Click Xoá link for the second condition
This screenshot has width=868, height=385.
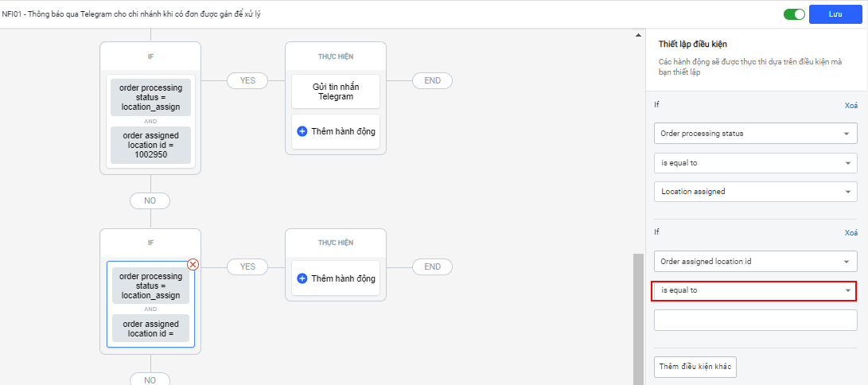(850, 233)
